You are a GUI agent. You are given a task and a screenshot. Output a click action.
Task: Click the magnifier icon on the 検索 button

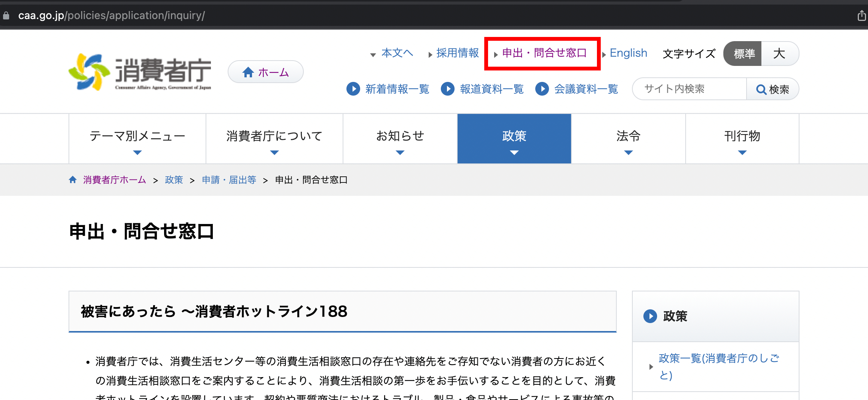coord(761,89)
